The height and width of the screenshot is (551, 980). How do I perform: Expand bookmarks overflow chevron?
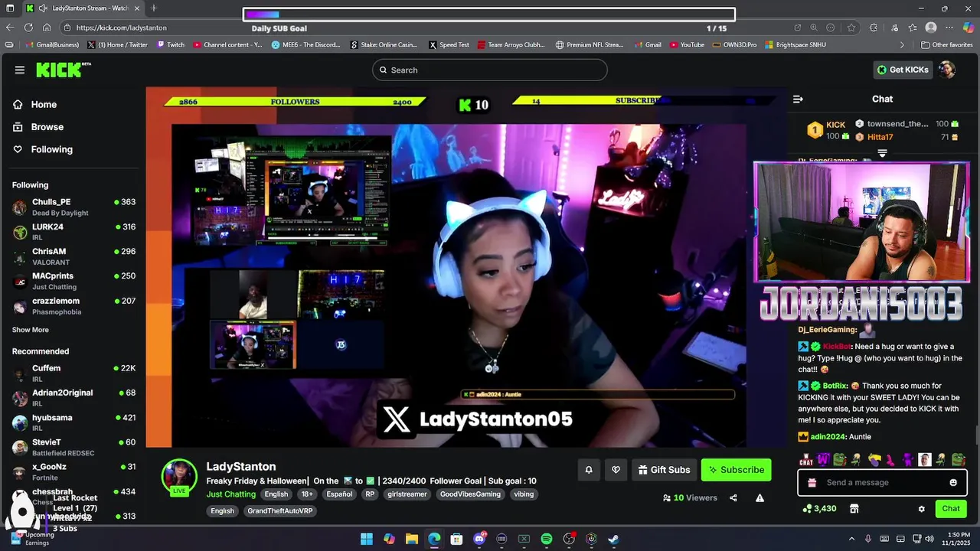click(x=902, y=45)
